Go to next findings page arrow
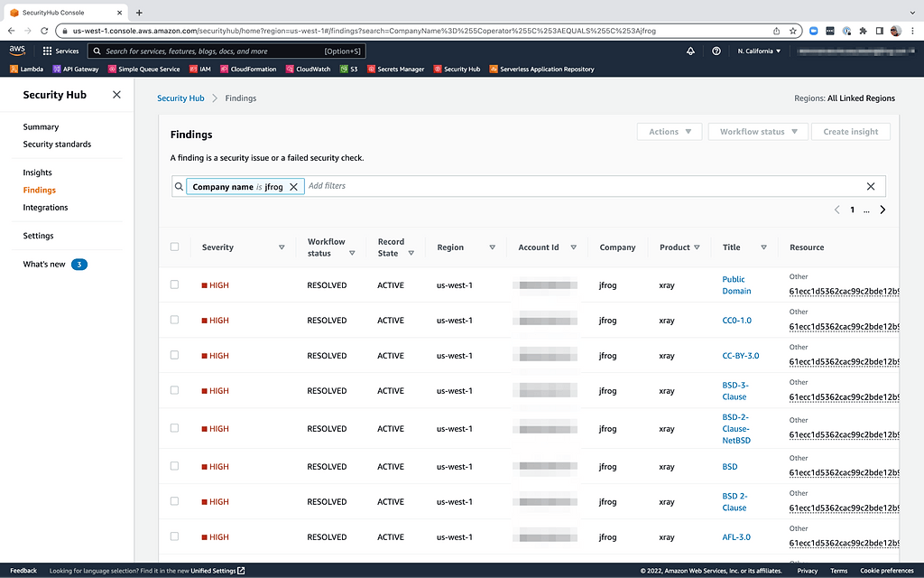 click(882, 210)
